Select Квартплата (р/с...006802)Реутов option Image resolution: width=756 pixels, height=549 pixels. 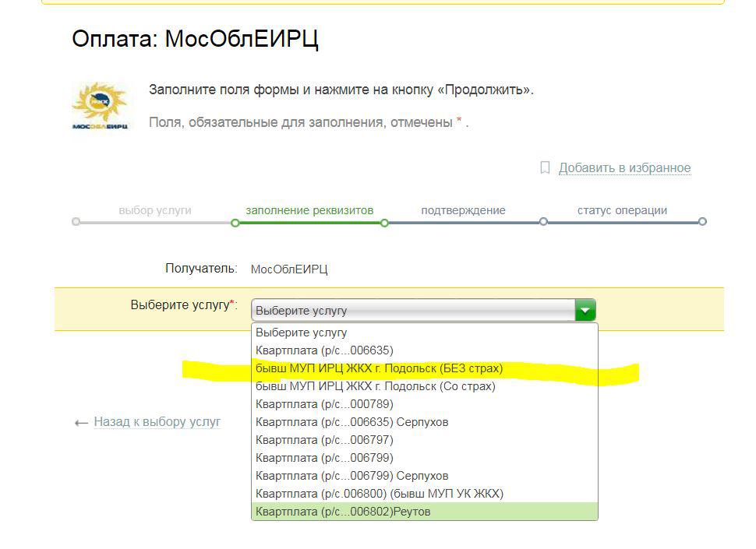coord(342,512)
